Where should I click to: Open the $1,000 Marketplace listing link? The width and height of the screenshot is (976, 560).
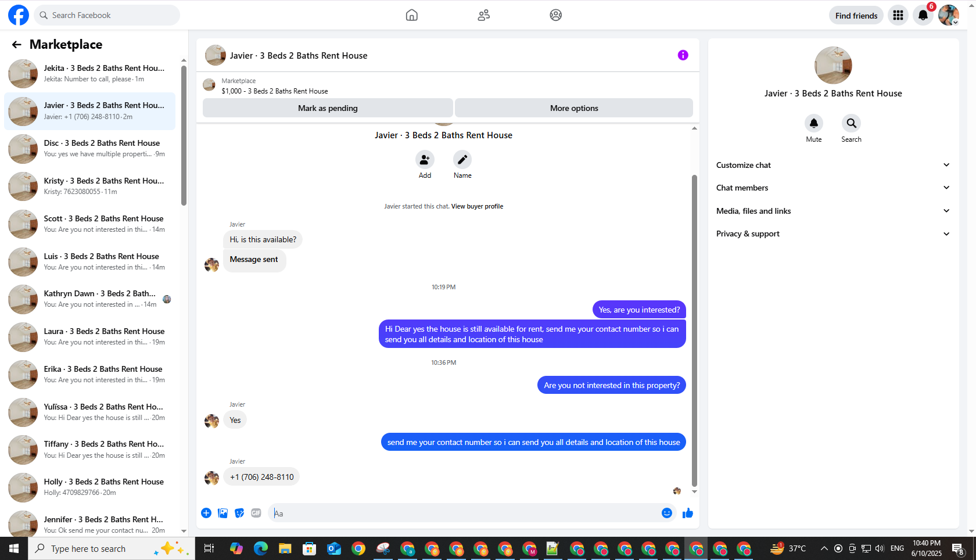click(275, 91)
